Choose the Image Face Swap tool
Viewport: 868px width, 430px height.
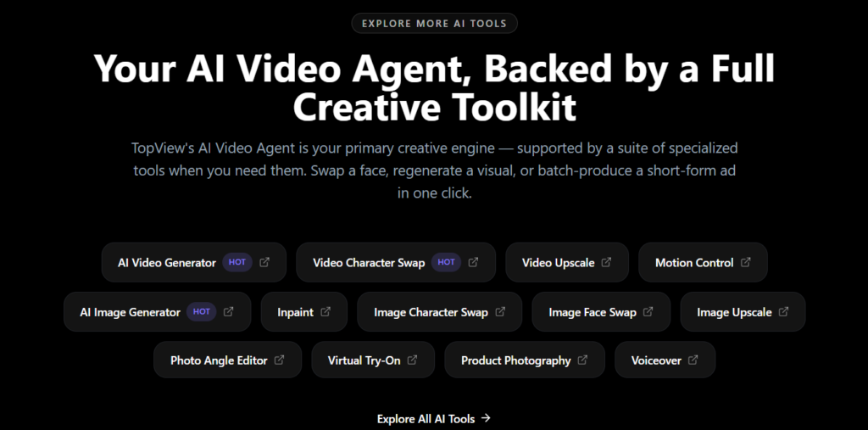pyautogui.click(x=601, y=311)
